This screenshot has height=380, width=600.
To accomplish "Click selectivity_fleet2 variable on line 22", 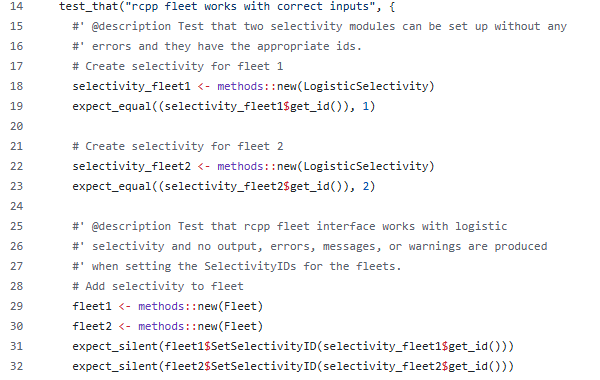I will (132, 166).
